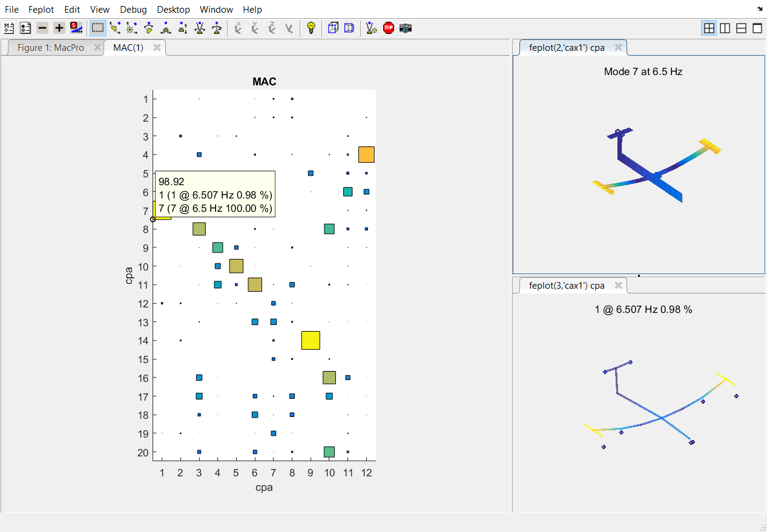Select the four-pane tiled layout

coord(709,28)
